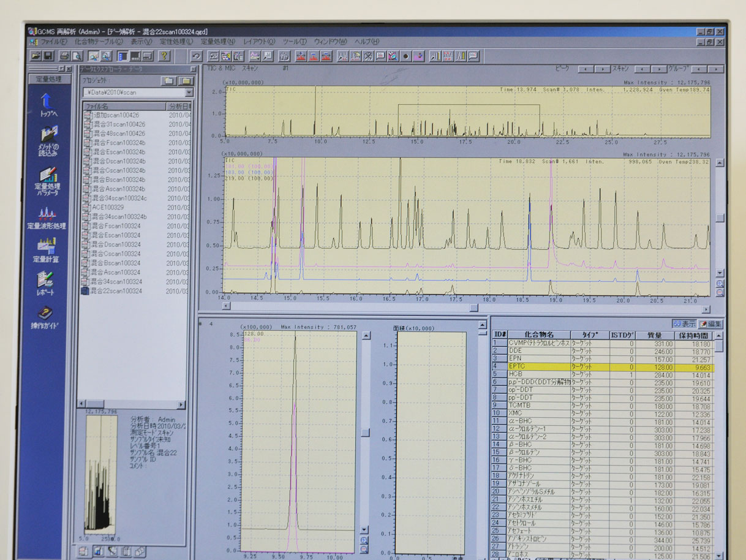Click the Save floppy disk toolbar icon
This screenshot has height=560, width=746.
[48, 56]
